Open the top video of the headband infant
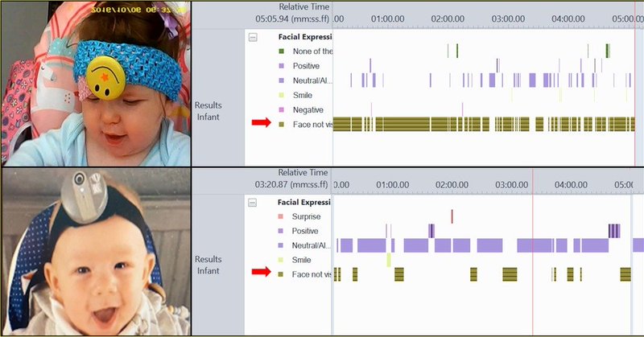The image size is (644, 337). 96,84
